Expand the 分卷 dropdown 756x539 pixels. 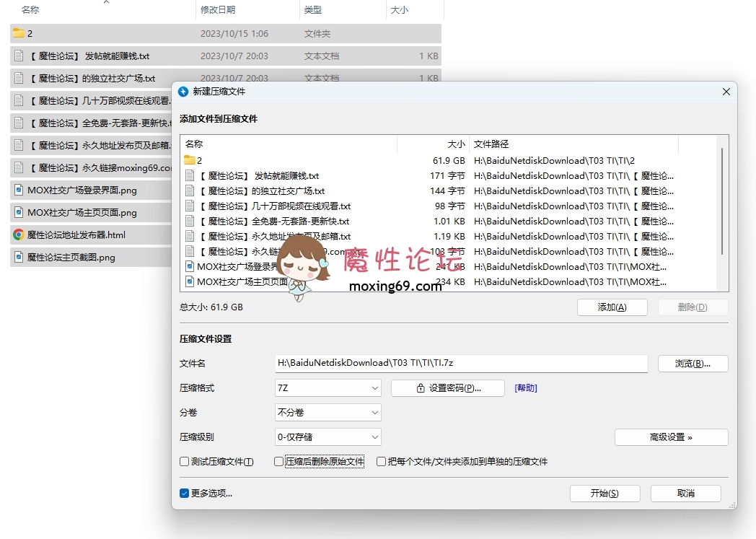(x=328, y=413)
